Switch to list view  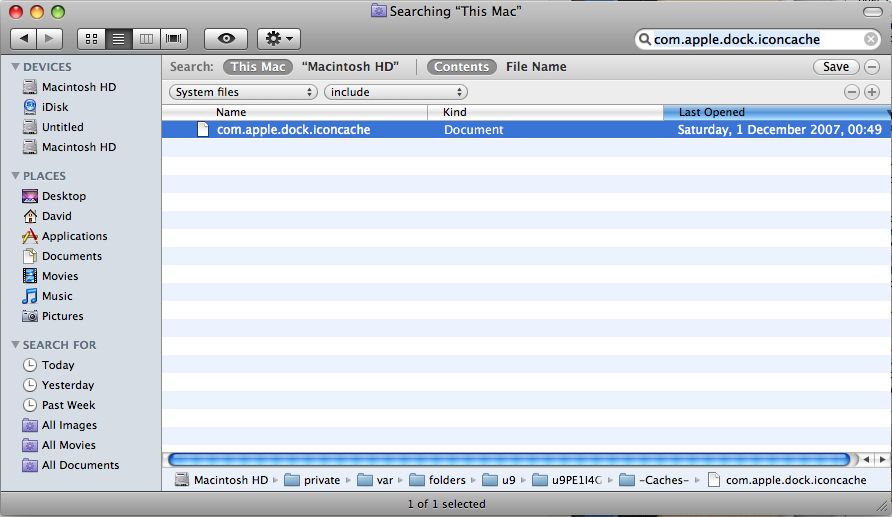pyautogui.click(x=118, y=39)
